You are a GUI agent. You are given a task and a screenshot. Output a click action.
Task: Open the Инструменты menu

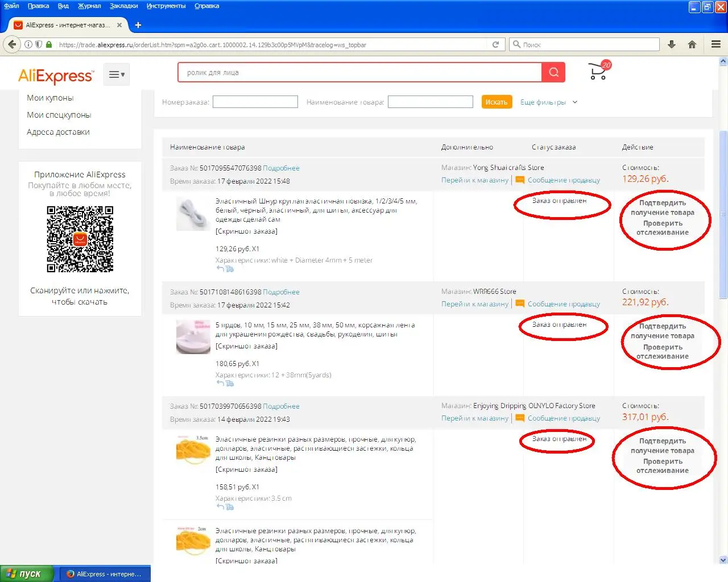click(x=166, y=6)
